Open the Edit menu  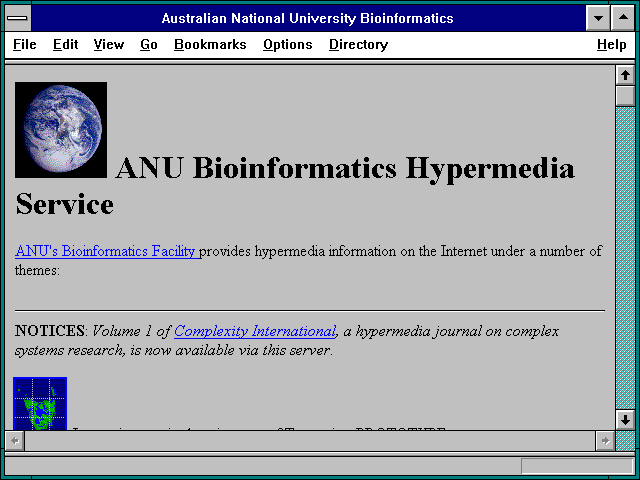pyautogui.click(x=65, y=44)
